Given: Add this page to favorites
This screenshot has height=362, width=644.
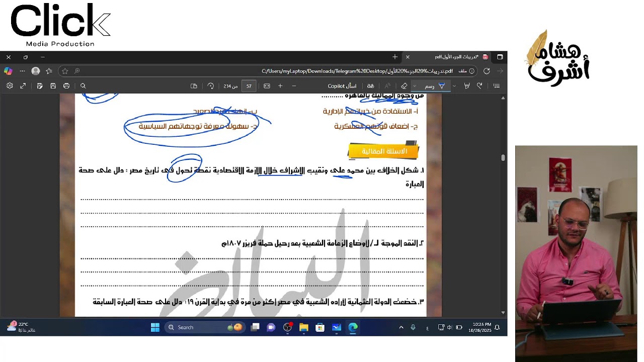Looking at the screenshot, I should coord(65,71).
